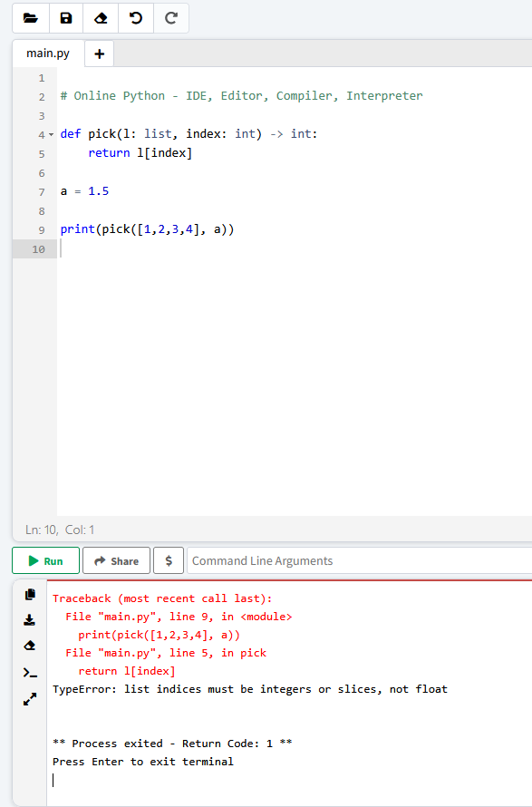Focus the Command Line Arguments field
This screenshot has height=807, width=532.
[x=359, y=560]
